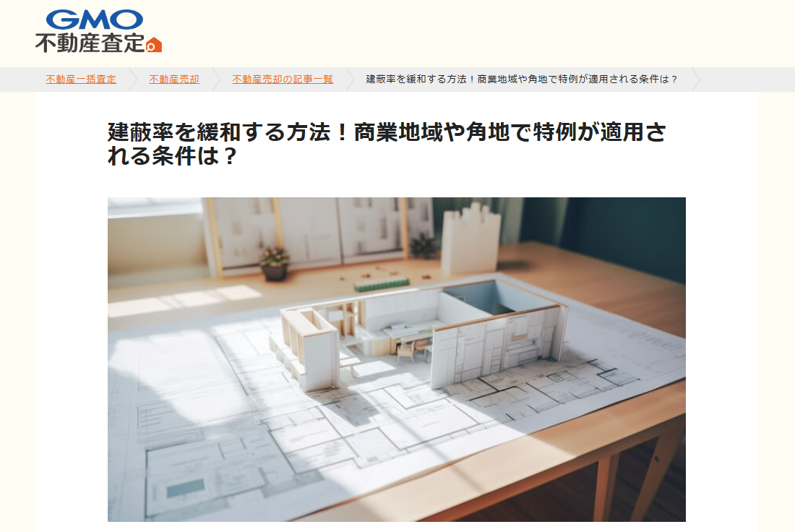Click the blue GMO logo text
Screen dimensions: 795x532
94,20
